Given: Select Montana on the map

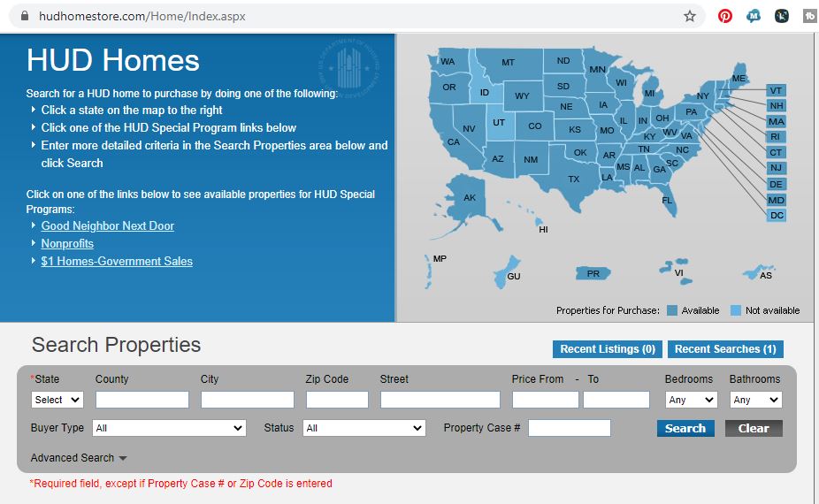Looking at the screenshot, I should [x=508, y=62].
